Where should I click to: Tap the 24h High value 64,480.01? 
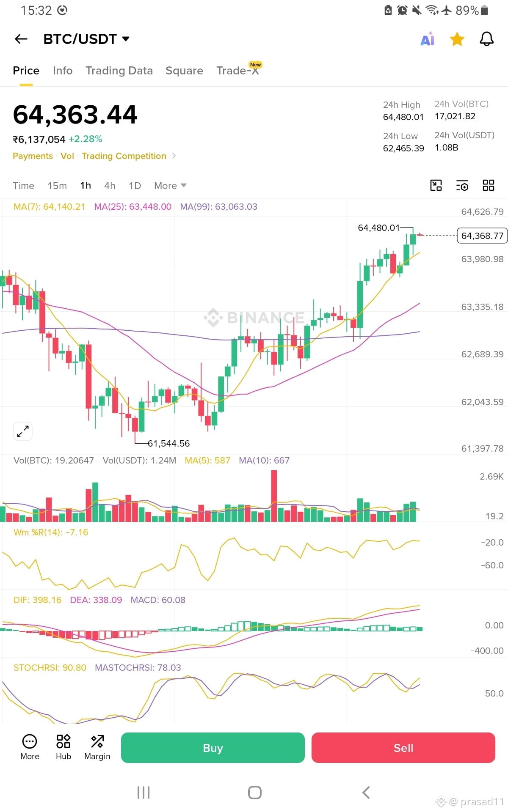[x=403, y=117]
